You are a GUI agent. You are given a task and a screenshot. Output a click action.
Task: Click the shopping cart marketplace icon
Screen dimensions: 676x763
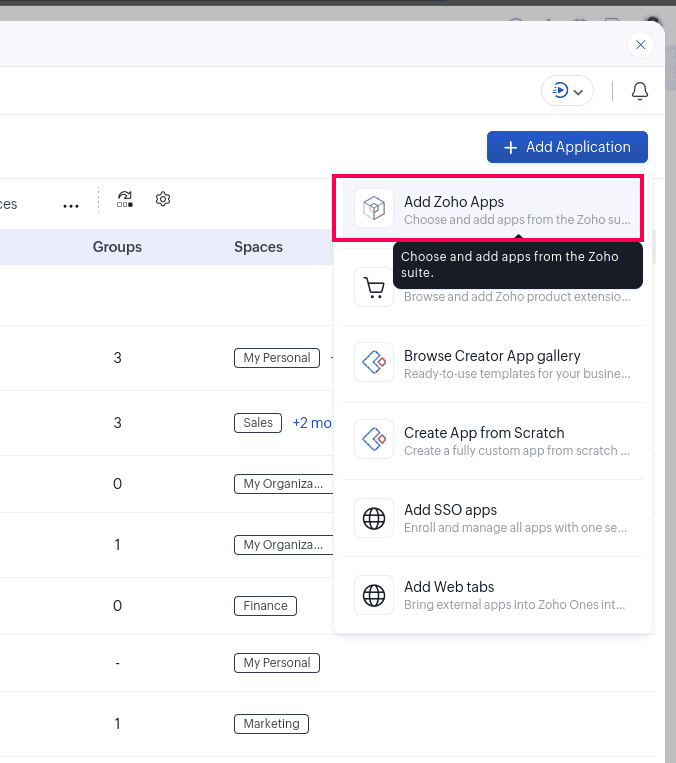[x=373, y=289]
